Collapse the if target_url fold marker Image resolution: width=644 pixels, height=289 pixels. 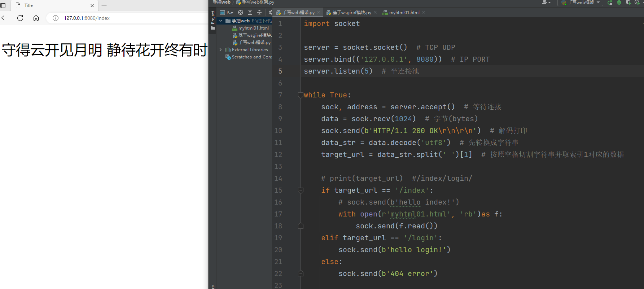coord(301,191)
